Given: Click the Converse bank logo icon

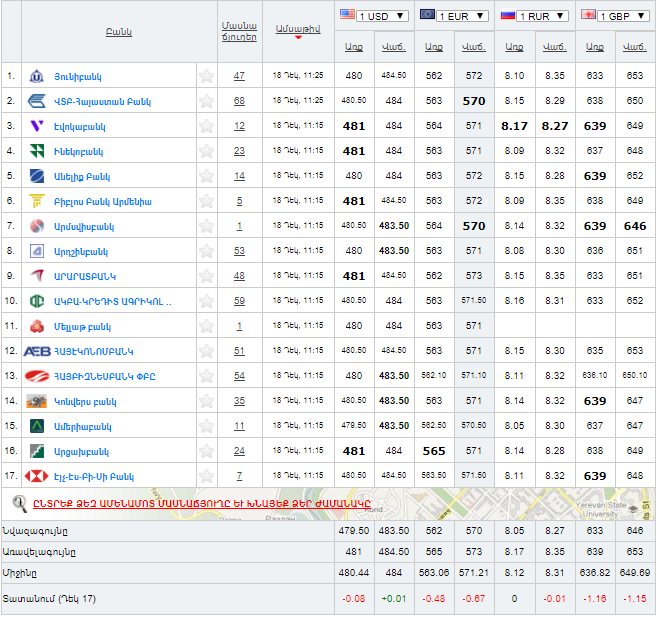Looking at the screenshot, I should click(x=36, y=401).
